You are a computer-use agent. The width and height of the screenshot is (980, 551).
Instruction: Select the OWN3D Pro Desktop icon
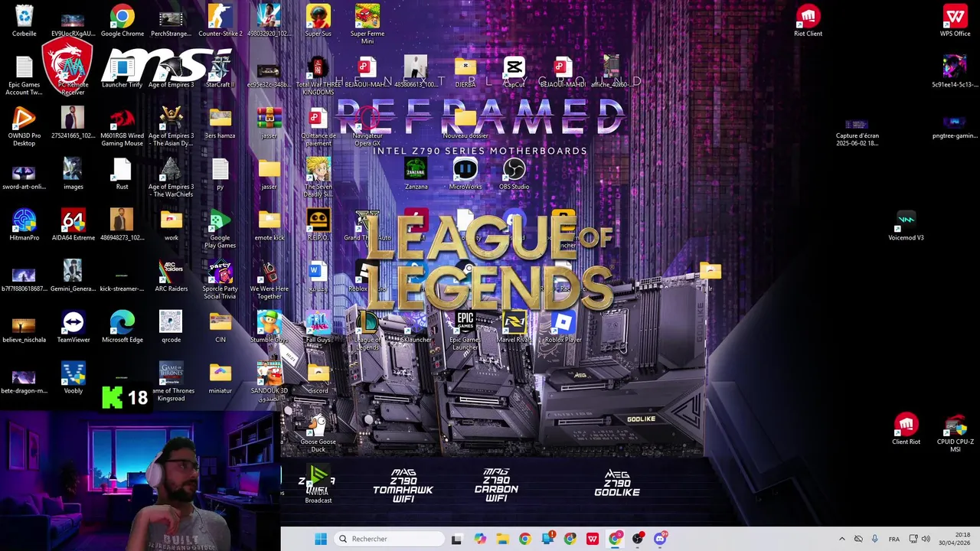pyautogui.click(x=24, y=126)
